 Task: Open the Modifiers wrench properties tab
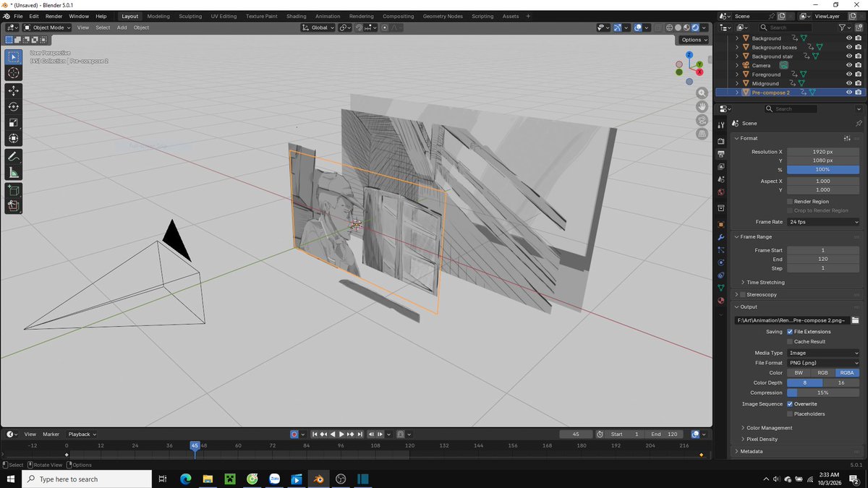721,237
